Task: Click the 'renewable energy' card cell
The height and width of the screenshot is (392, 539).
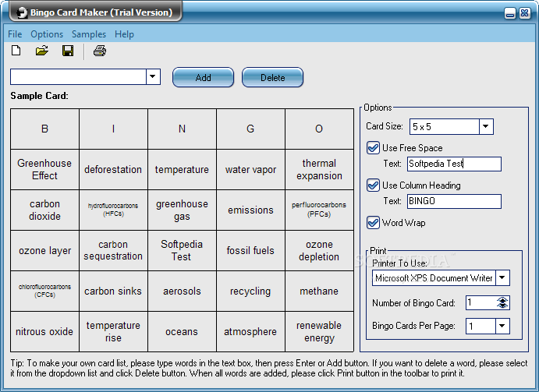Action: (319, 331)
